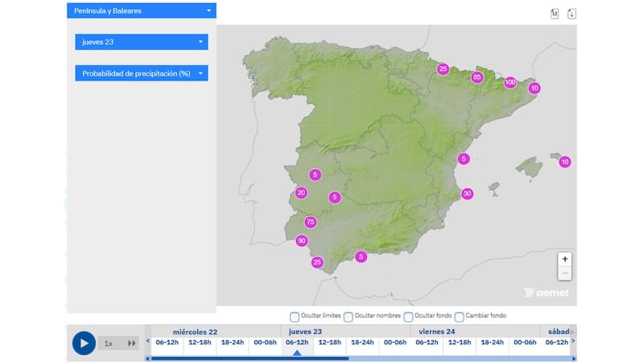The width and height of the screenshot is (644, 362).
Task: Zoom out with the minus button
Action: tap(565, 274)
